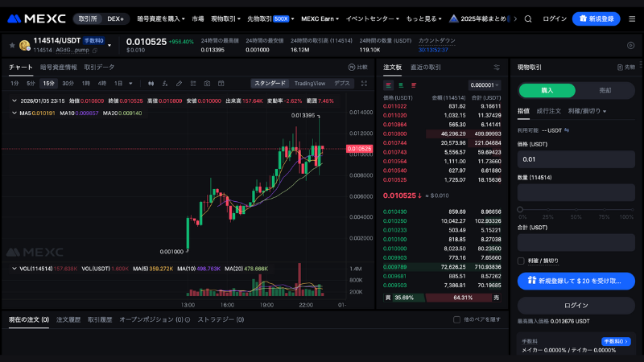Click the info icon beside オープンポジション
Viewport: 644px width, 362px height.
pyautogui.click(x=188, y=319)
